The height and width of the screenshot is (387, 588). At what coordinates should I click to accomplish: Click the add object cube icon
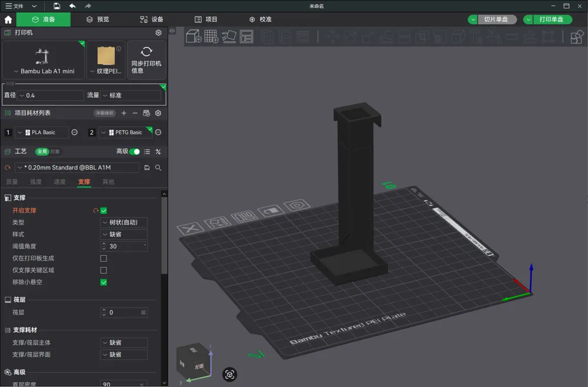point(193,36)
